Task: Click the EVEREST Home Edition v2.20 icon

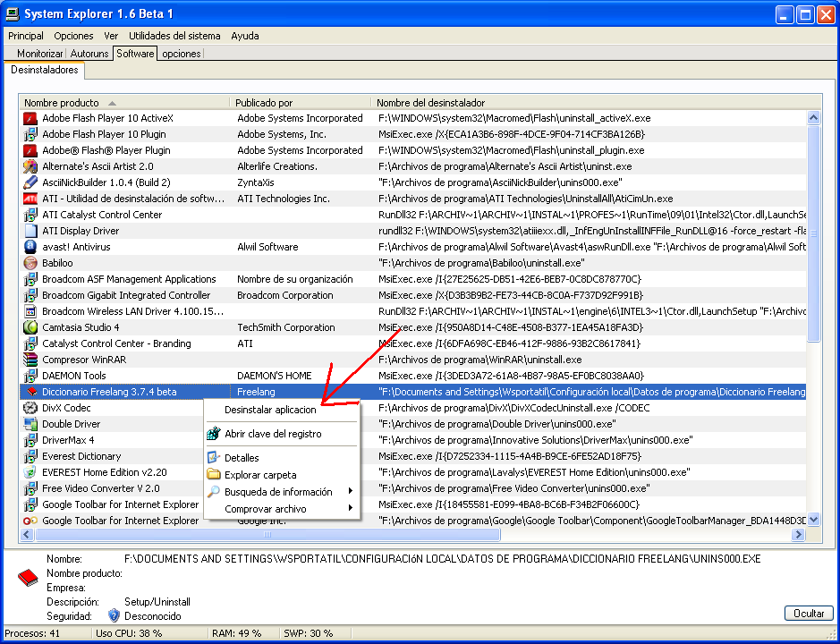Action: [30, 472]
